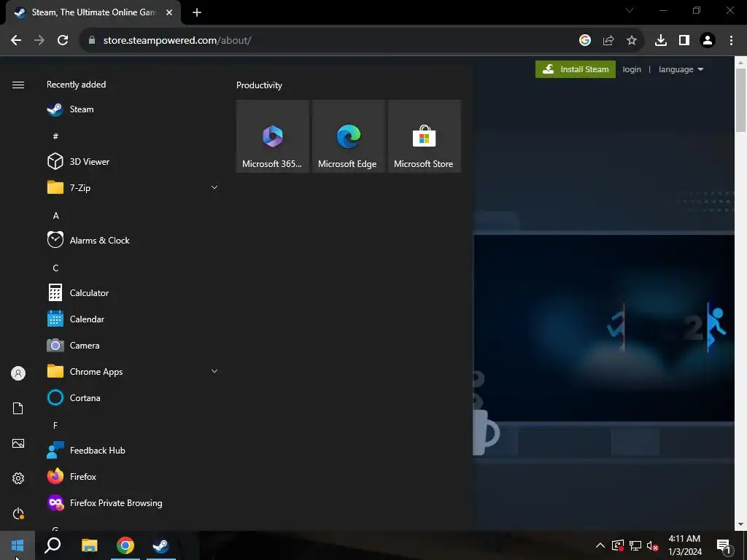
Task: Go back to previous page
Action: click(16, 41)
